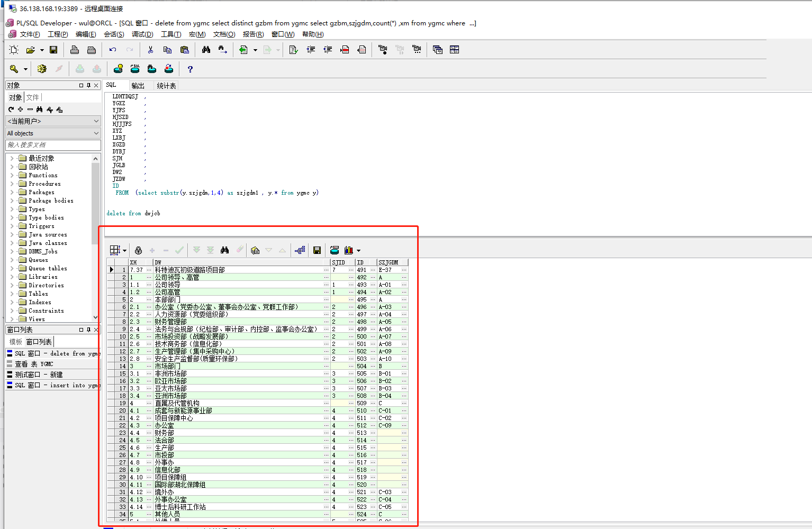
Task: Click the New document toolbar icon
Action: 14,50
